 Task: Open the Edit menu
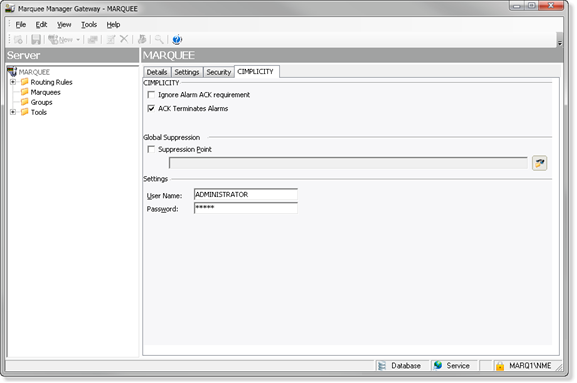(41, 25)
